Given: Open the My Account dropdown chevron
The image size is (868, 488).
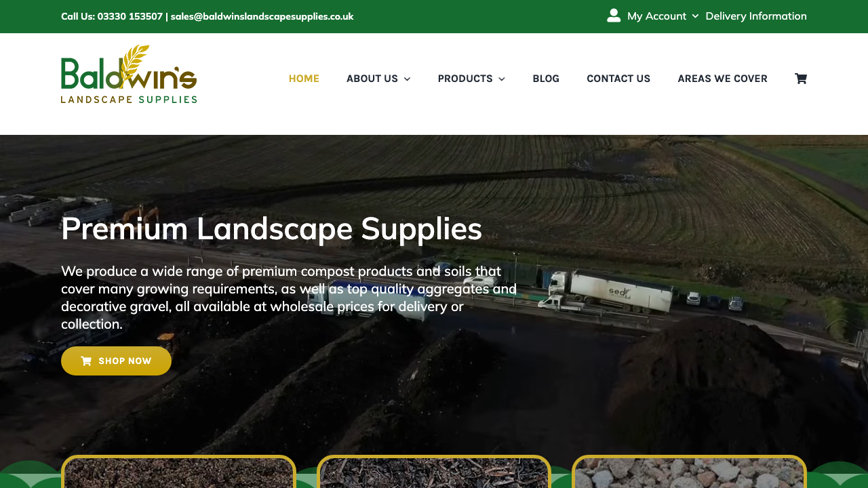Looking at the screenshot, I should point(695,16).
